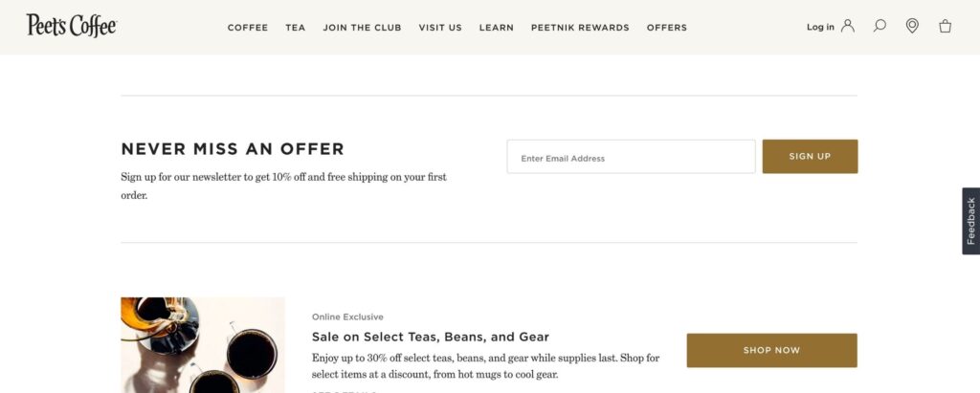Focus the Enter Email Address field

click(x=631, y=156)
